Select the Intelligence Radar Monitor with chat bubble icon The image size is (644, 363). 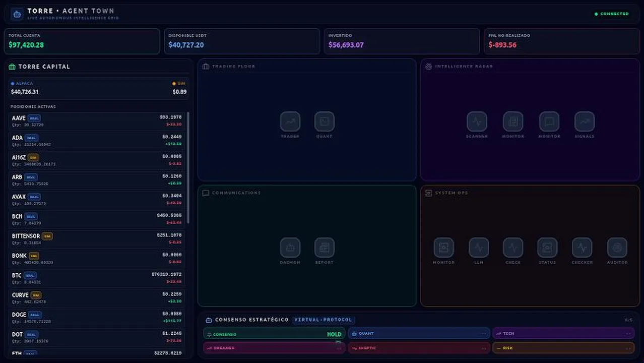[x=549, y=122]
